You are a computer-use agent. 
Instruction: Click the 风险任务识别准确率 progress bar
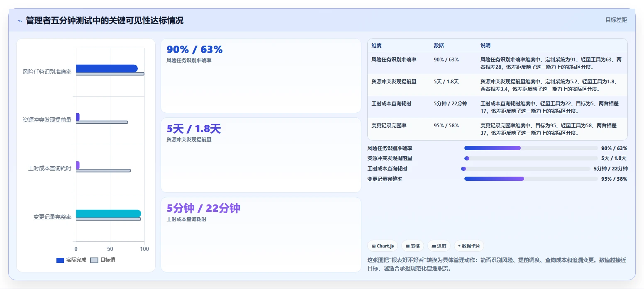[x=531, y=148]
